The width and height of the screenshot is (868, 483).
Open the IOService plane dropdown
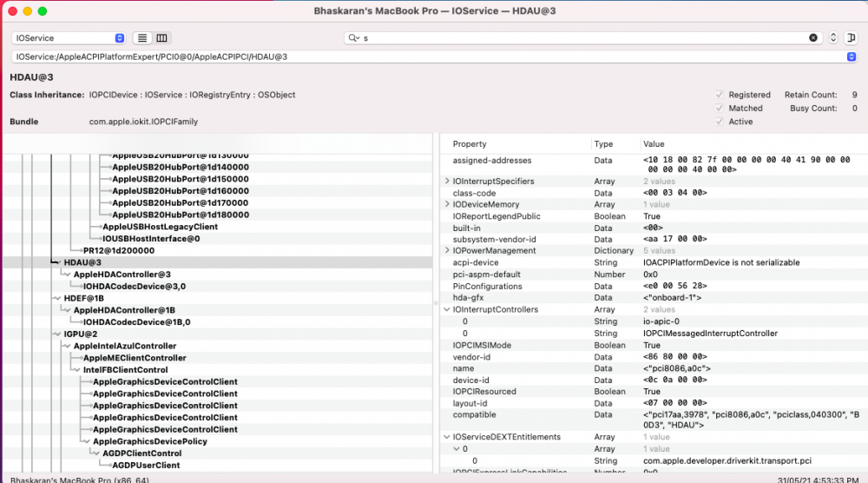coord(68,38)
